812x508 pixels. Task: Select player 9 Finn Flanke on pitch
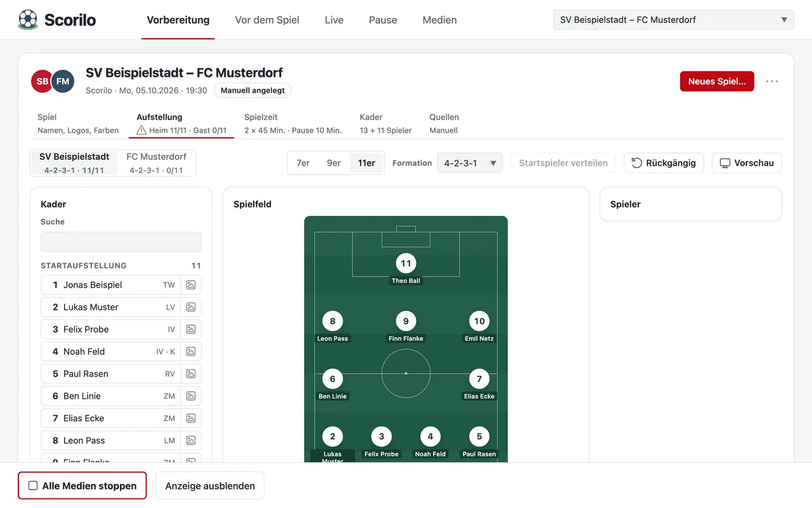pyautogui.click(x=406, y=327)
